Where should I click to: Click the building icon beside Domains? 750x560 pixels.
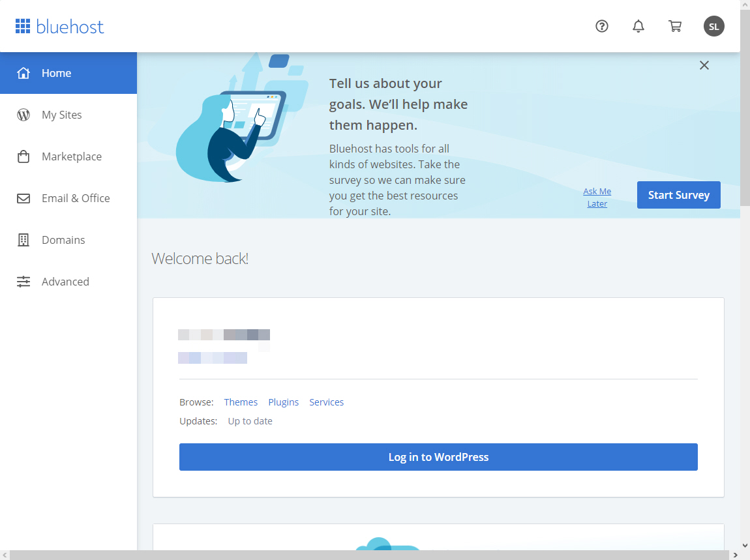pos(23,240)
